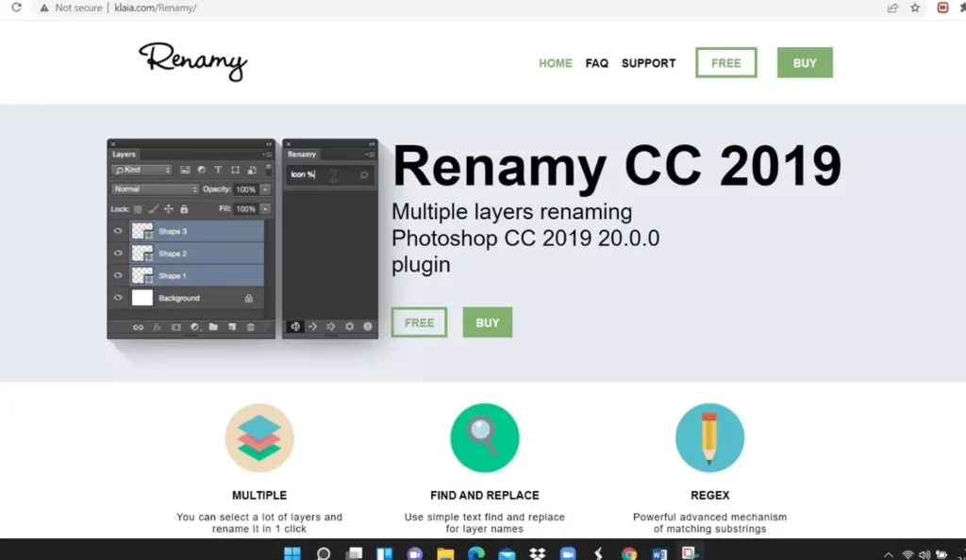Click the bookmark star in address bar

pyautogui.click(x=915, y=8)
